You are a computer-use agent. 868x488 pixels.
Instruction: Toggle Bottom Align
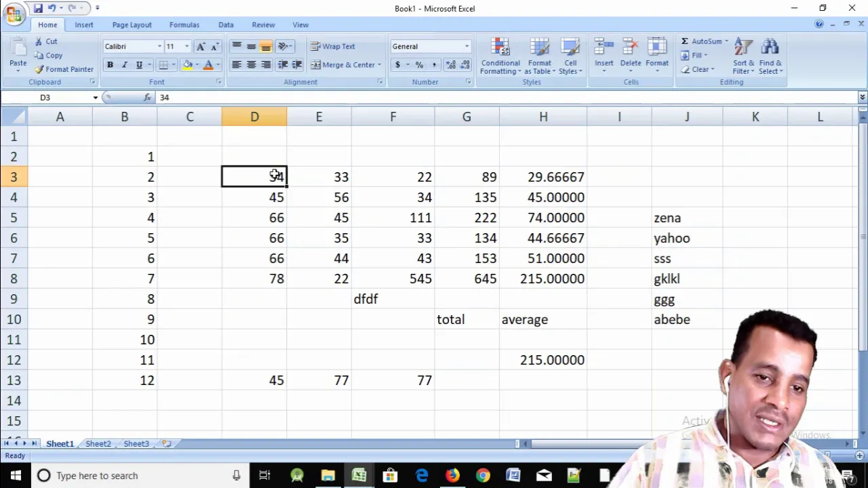coord(267,46)
